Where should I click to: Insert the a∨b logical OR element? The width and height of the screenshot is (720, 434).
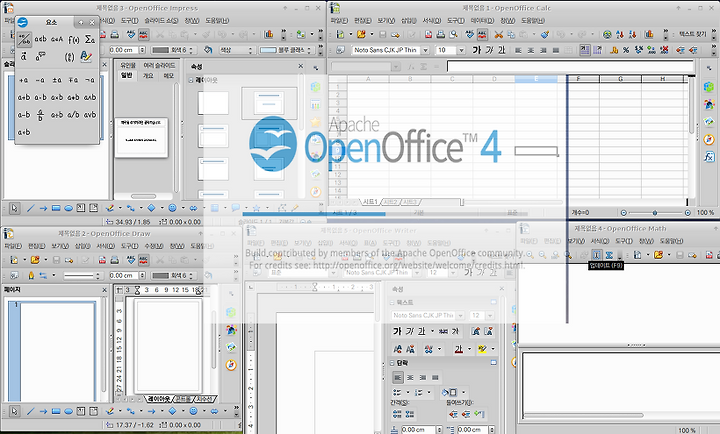(x=90, y=115)
